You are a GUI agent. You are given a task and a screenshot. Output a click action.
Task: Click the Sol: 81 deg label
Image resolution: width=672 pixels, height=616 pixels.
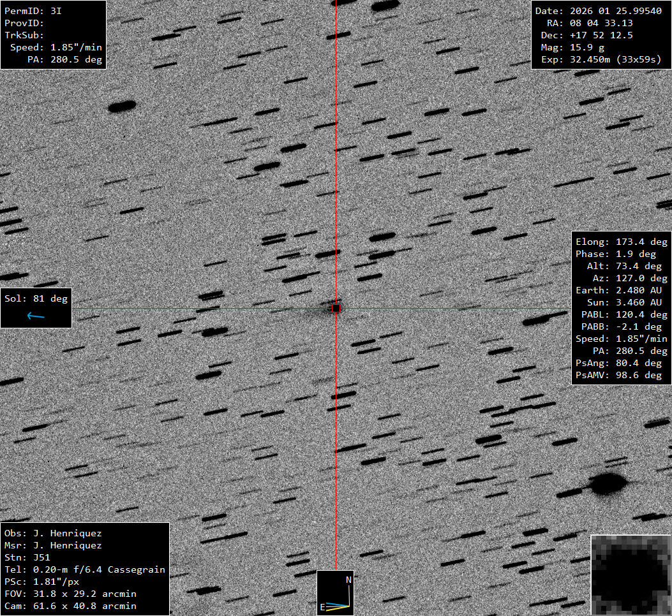[x=36, y=298]
